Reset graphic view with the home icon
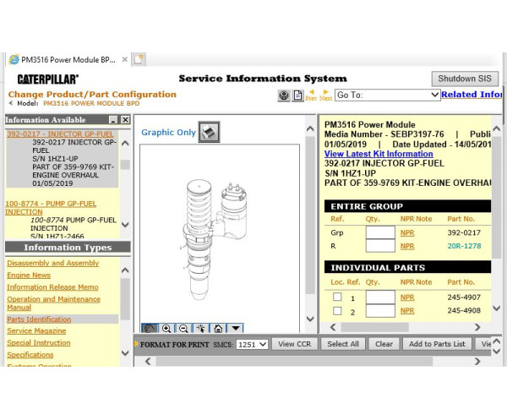This screenshot has width=507, height=420. 218,328
